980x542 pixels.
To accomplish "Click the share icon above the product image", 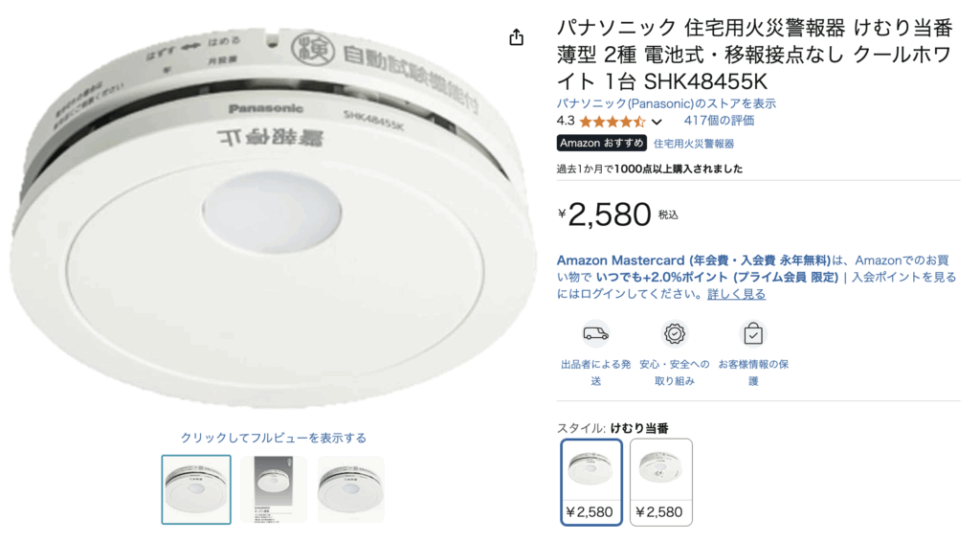I will (516, 37).
